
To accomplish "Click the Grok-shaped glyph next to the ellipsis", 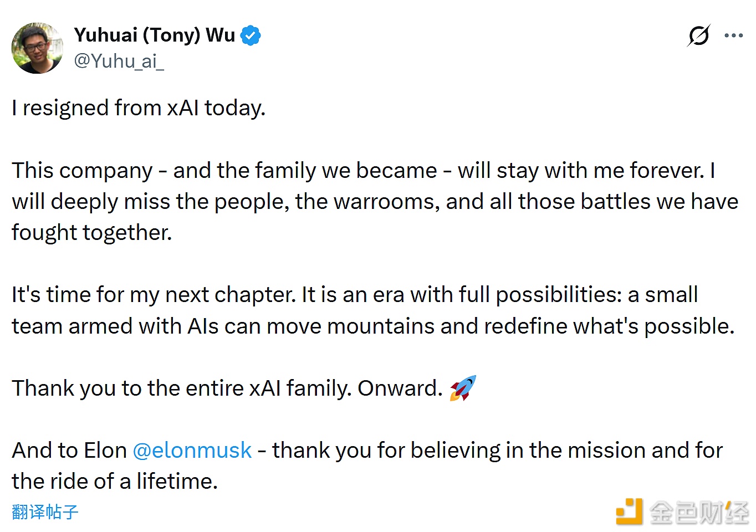I will [x=698, y=35].
